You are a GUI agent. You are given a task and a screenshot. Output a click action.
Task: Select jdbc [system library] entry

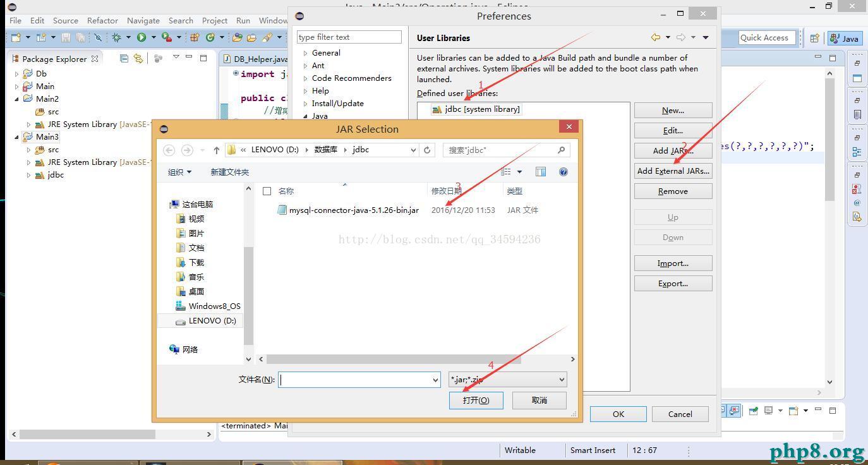[476, 109]
